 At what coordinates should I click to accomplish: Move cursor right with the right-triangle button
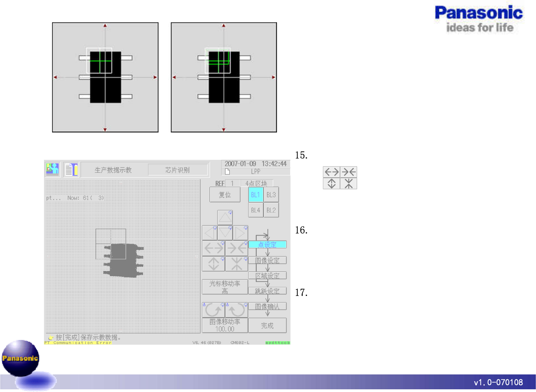click(240, 233)
